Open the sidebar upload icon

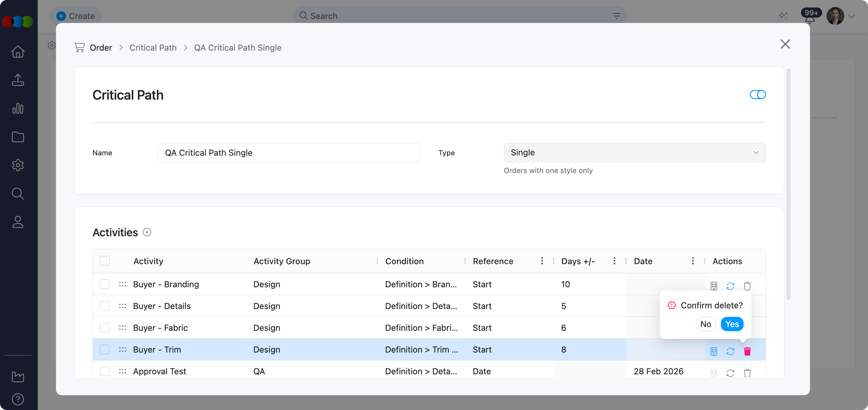click(18, 80)
